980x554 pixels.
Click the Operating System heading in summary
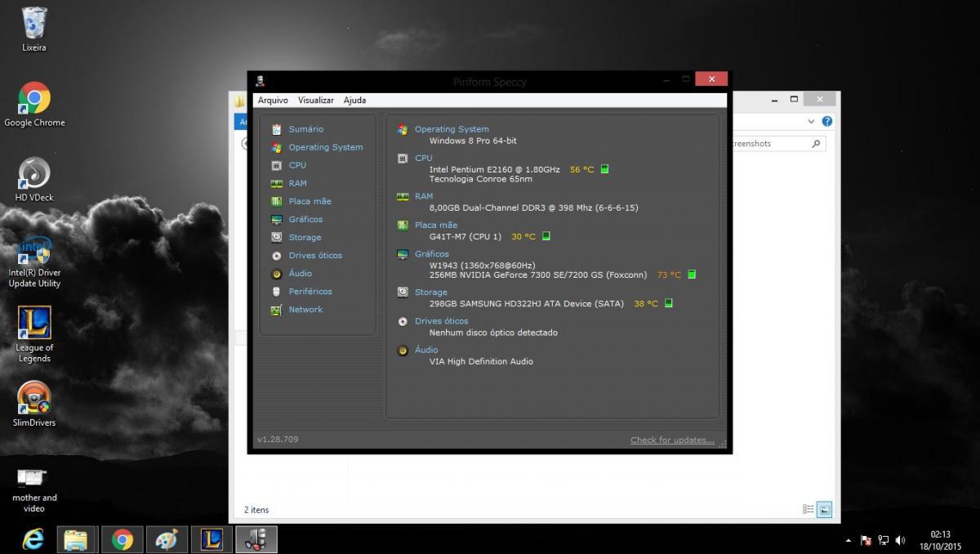452,129
